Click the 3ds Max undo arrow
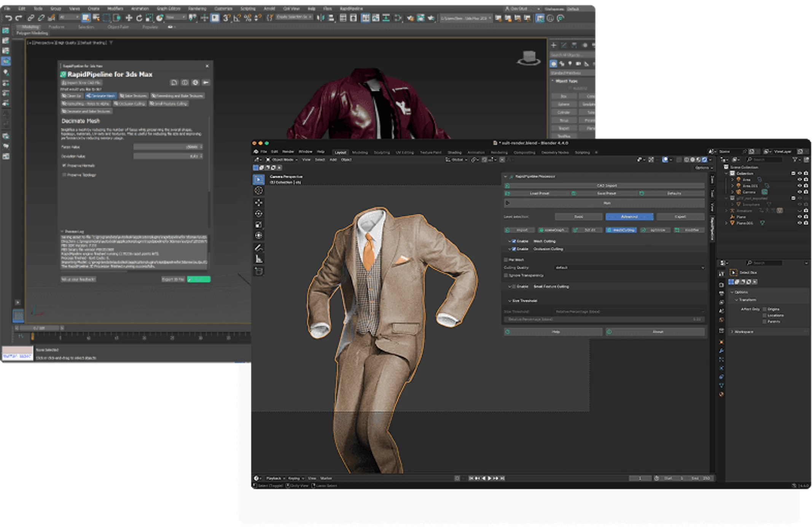Viewport: 812px width, 528px height. tap(9, 18)
